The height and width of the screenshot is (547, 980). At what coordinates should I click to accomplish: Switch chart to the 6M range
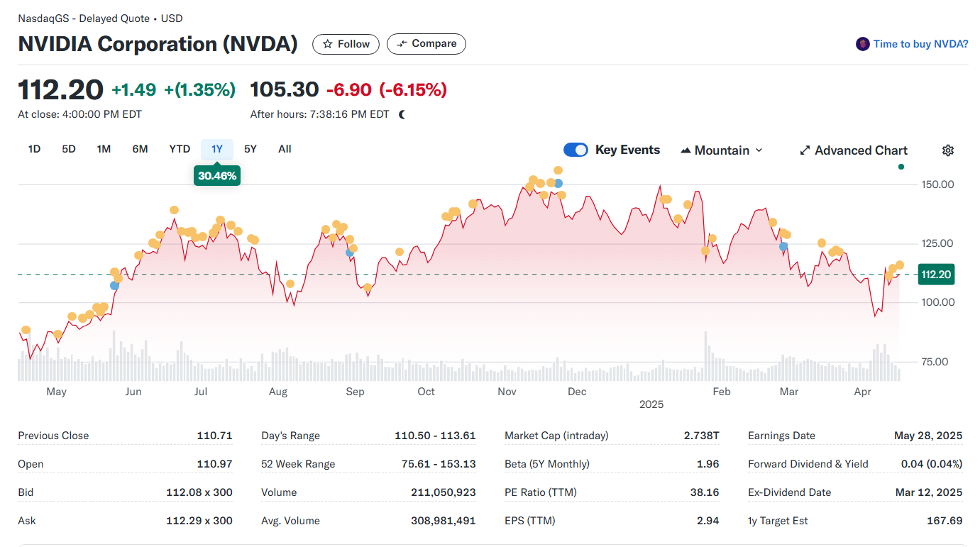pyautogui.click(x=140, y=149)
